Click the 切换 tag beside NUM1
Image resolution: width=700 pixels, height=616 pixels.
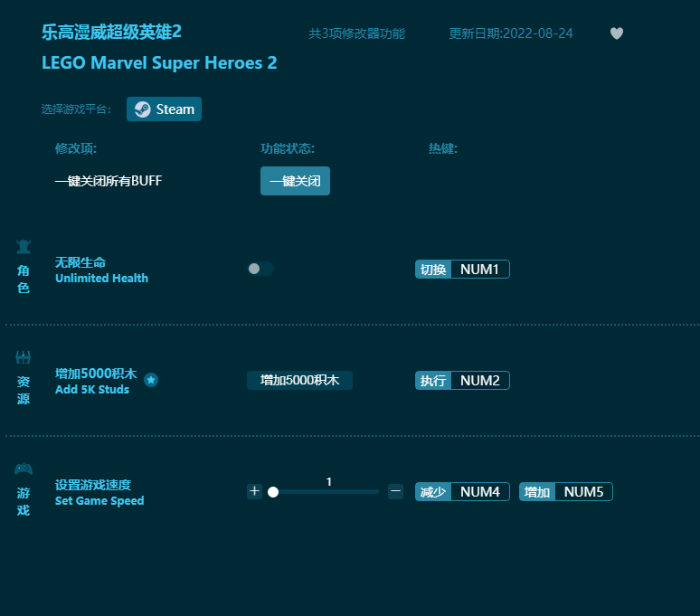coord(433,270)
